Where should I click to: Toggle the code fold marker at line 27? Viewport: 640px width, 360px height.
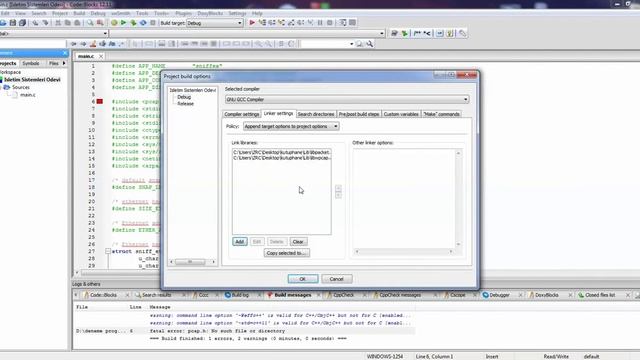click(108, 251)
